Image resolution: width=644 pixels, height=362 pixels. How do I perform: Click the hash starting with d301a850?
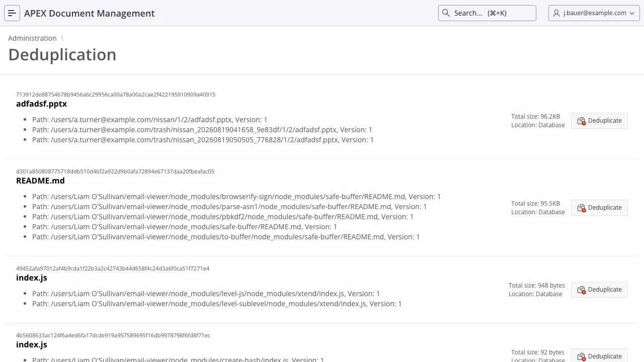[115, 171]
